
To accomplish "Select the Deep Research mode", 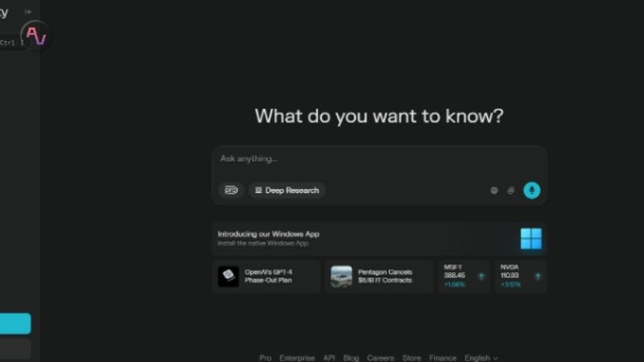I will [x=287, y=191].
